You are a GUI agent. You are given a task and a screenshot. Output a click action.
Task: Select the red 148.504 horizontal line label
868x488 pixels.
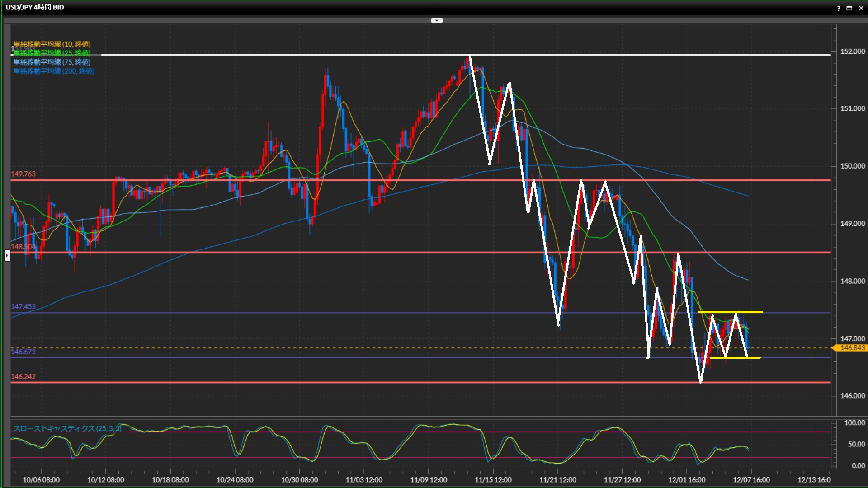click(23, 247)
